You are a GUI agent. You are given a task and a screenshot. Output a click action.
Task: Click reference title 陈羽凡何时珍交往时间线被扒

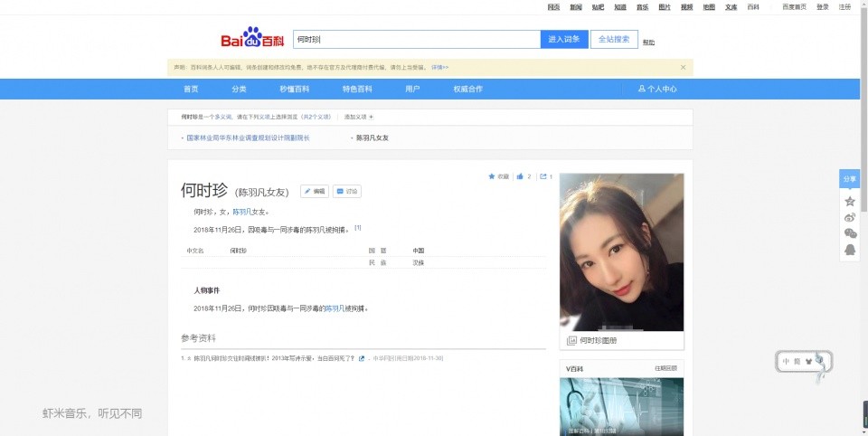click(x=274, y=358)
